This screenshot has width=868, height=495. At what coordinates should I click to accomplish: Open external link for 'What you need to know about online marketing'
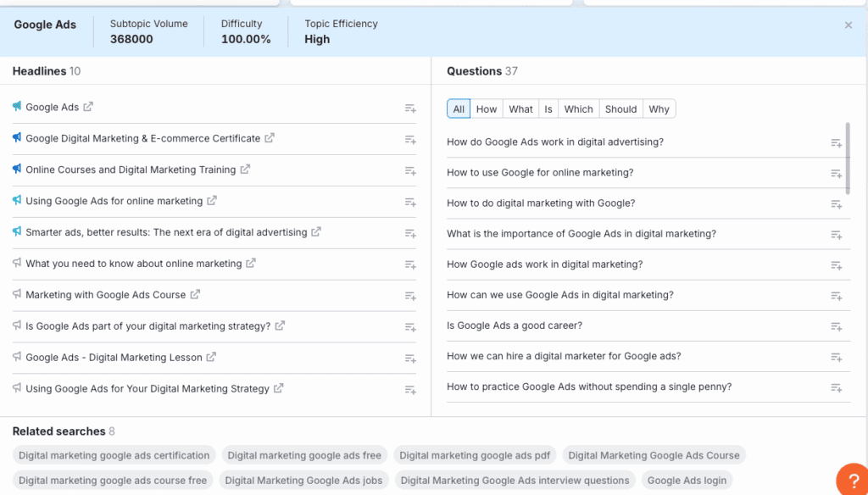point(251,264)
